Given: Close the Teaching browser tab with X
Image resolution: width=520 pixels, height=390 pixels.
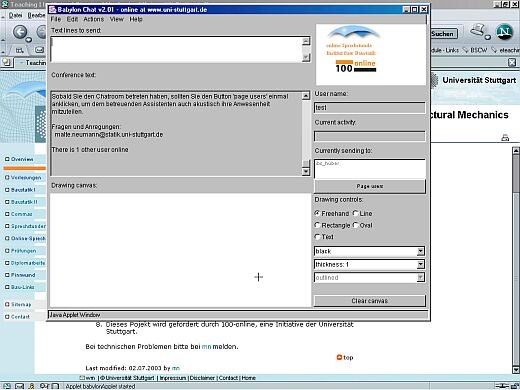Looking at the screenshot, I should (512, 62).
